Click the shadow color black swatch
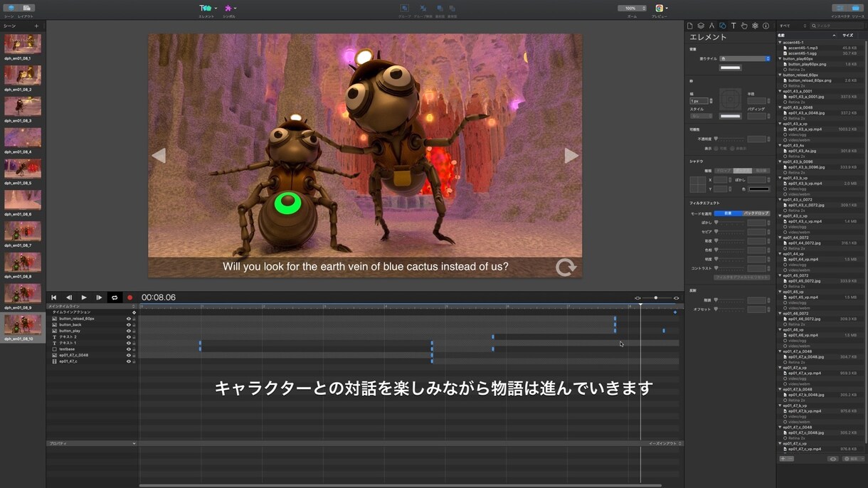 [759, 189]
